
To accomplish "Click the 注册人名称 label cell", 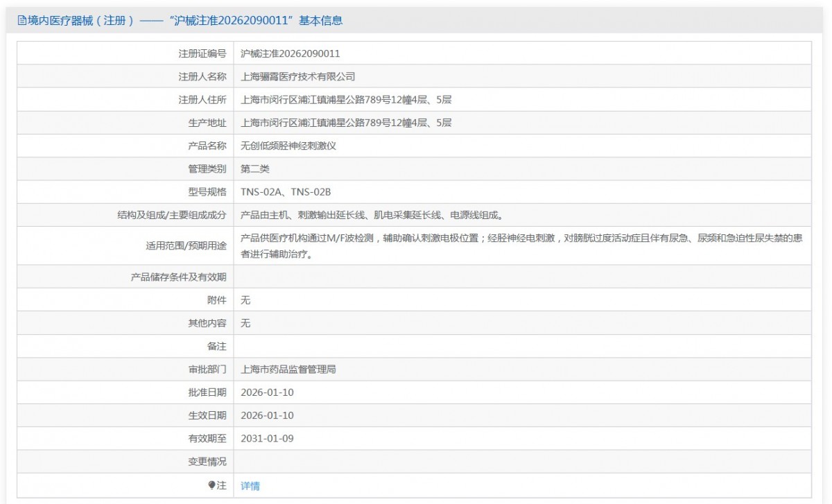I will [202, 76].
